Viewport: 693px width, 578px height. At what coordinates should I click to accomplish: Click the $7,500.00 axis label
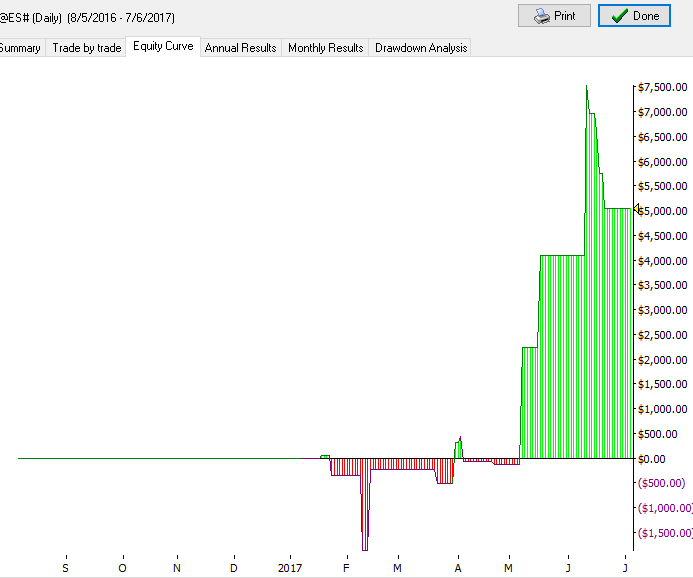[663, 87]
